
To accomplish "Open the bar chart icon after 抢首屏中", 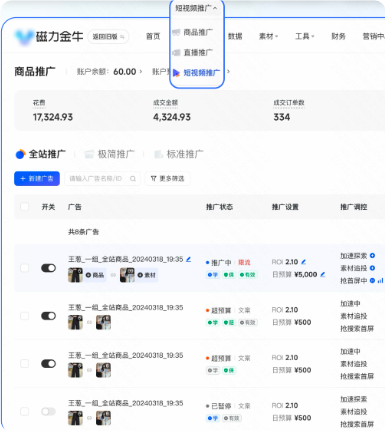I will (380, 281).
